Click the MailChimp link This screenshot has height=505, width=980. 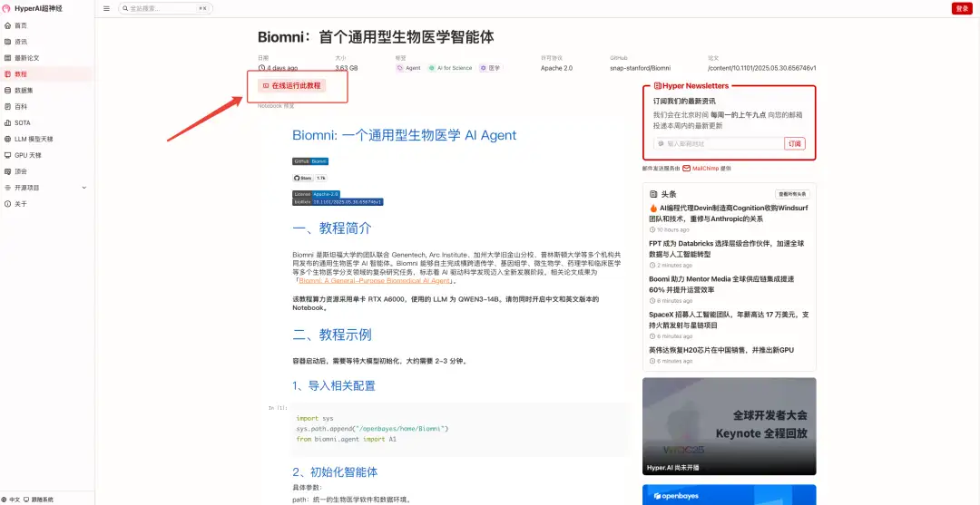(x=706, y=169)
